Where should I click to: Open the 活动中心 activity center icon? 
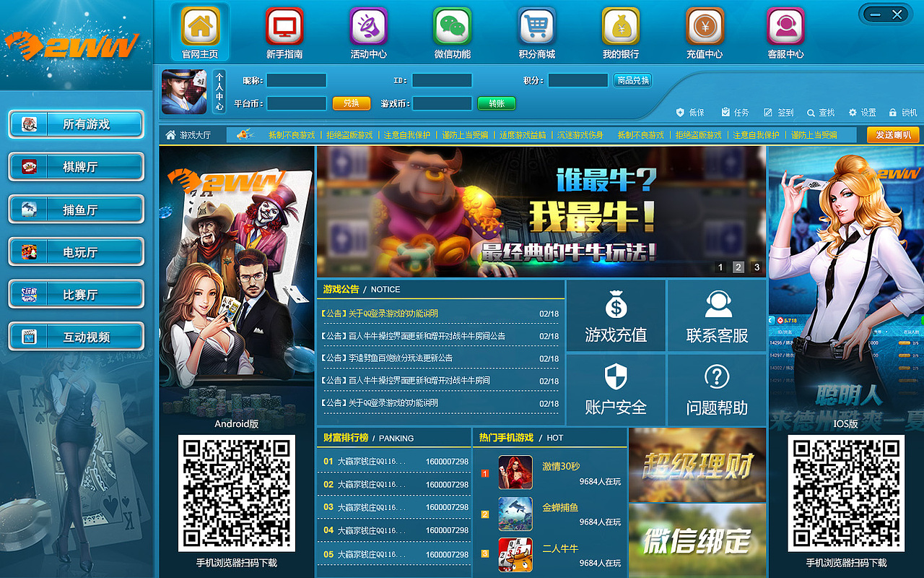368,27
